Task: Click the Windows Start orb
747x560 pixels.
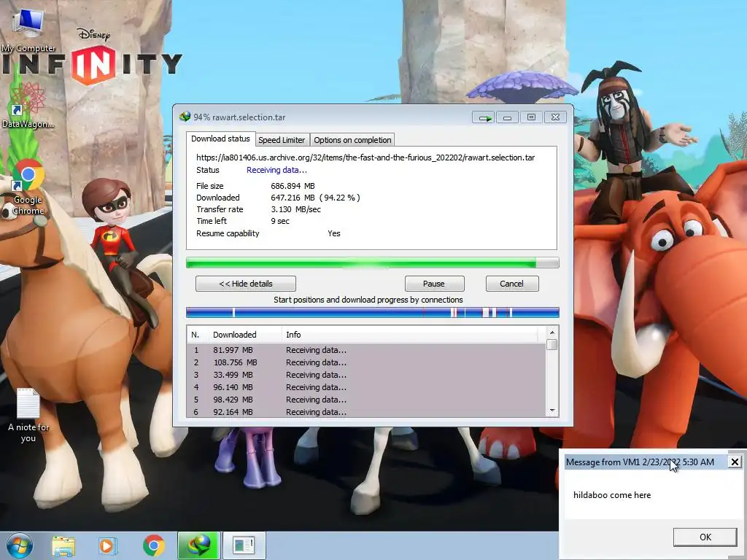Action: (20, 545)
